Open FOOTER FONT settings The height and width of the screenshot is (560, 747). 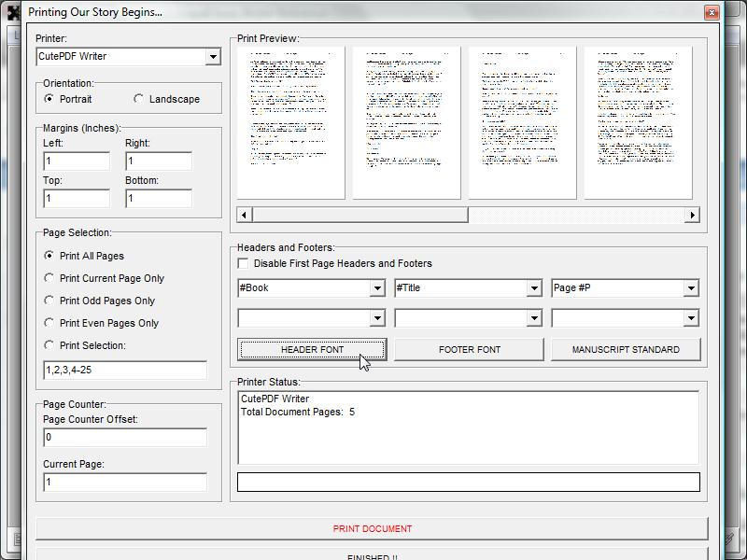coord(469,350)
